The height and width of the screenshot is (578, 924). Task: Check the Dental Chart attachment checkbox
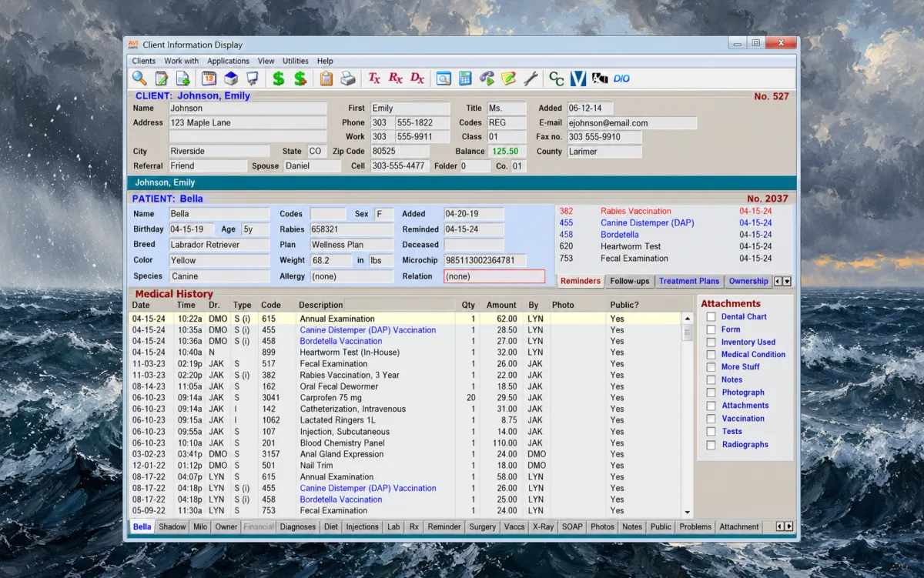[711, 317]
